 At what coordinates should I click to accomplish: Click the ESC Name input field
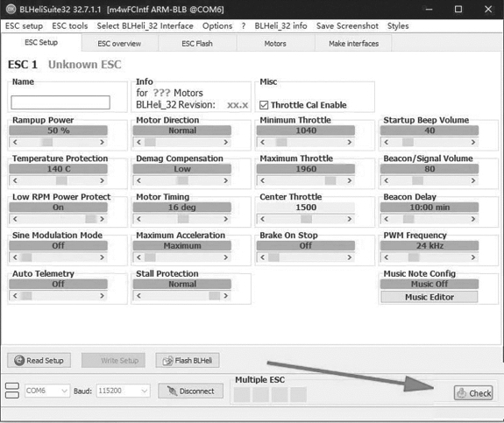pyautogui.click(x=60, y=102)
